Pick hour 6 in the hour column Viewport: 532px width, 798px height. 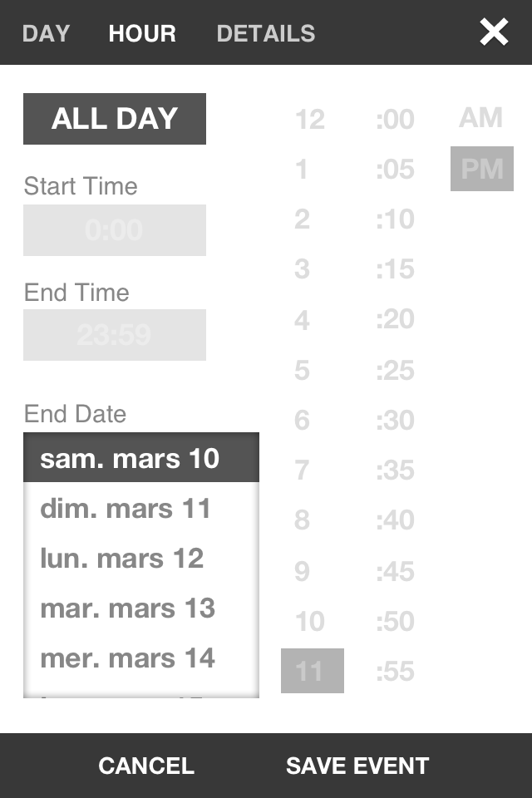[x=303, y=420]
